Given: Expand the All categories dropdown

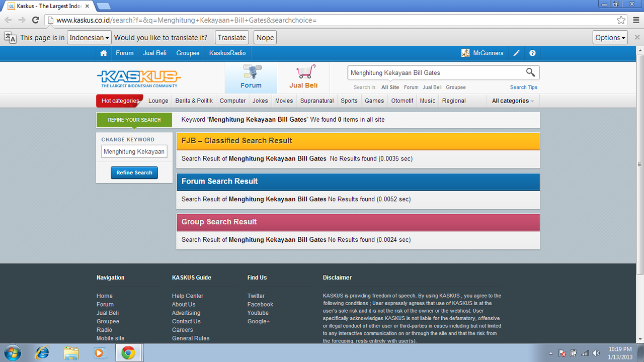Looking at the screenshot, I should click(513, 101).
